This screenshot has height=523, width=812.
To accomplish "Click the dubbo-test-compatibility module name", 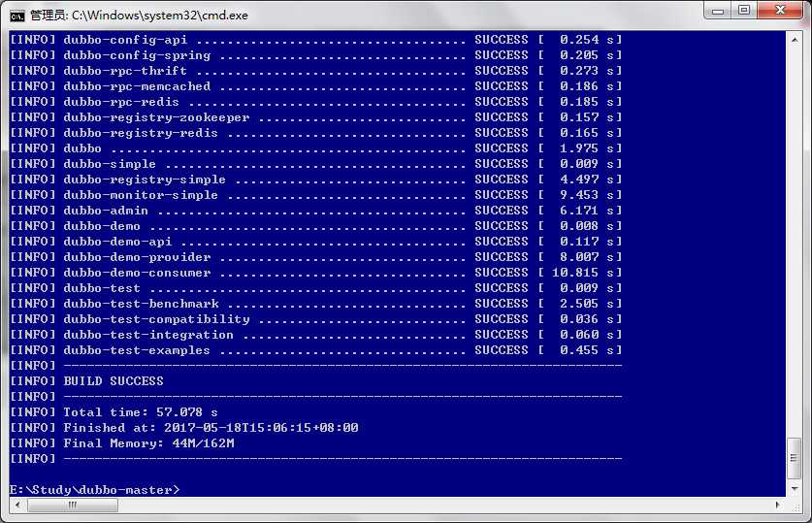I will [x=156, y=319].
